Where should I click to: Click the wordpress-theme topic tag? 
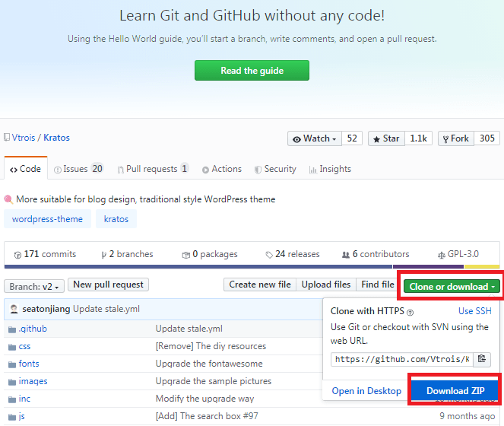point(47,219)
